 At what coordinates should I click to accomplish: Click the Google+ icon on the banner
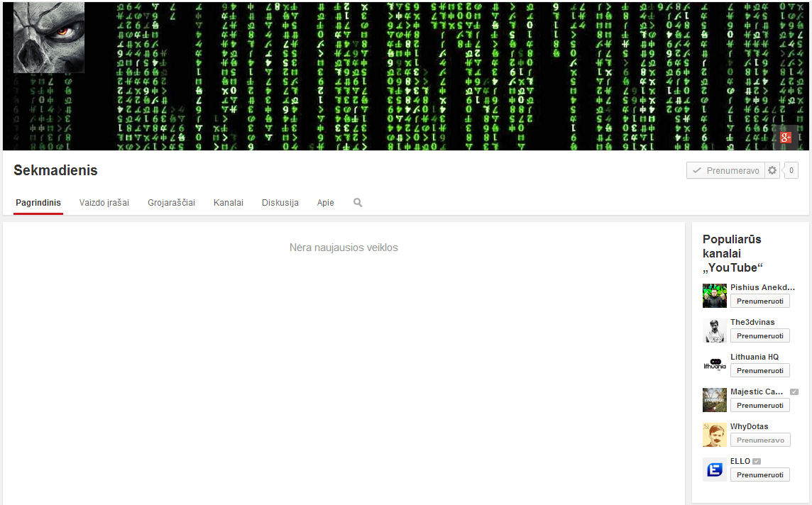[786, 138]
